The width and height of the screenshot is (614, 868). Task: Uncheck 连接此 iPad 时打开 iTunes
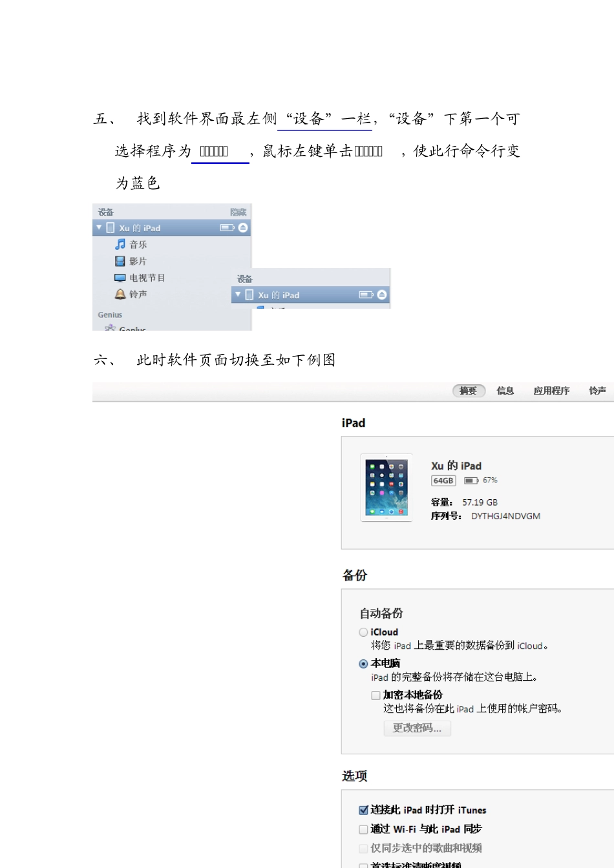[x=363, y=810]
